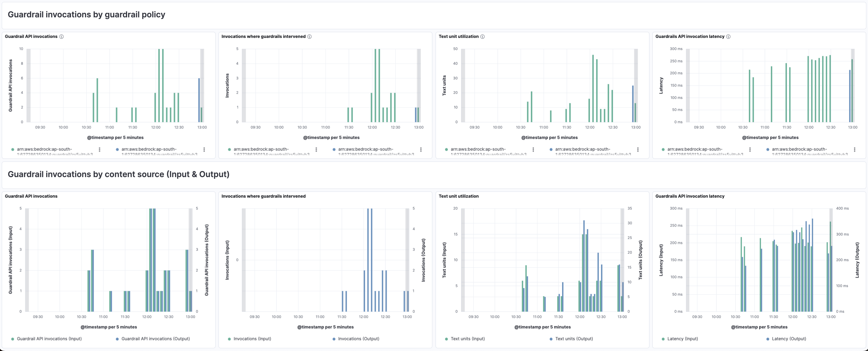This screenshot has width=868, height=351.
Task: Open options for green series in top Guardrail API invocations legend
Action: point(99,149)
